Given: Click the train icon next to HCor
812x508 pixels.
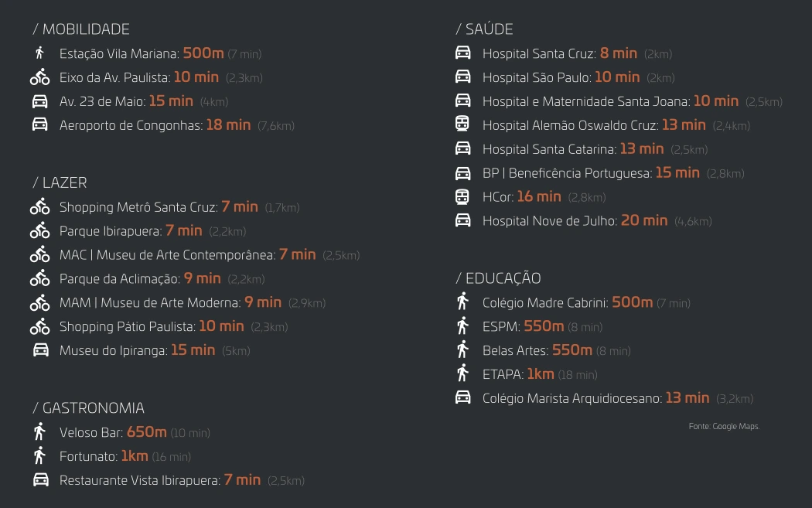Looking at the screenshot, I should [462, 196].
